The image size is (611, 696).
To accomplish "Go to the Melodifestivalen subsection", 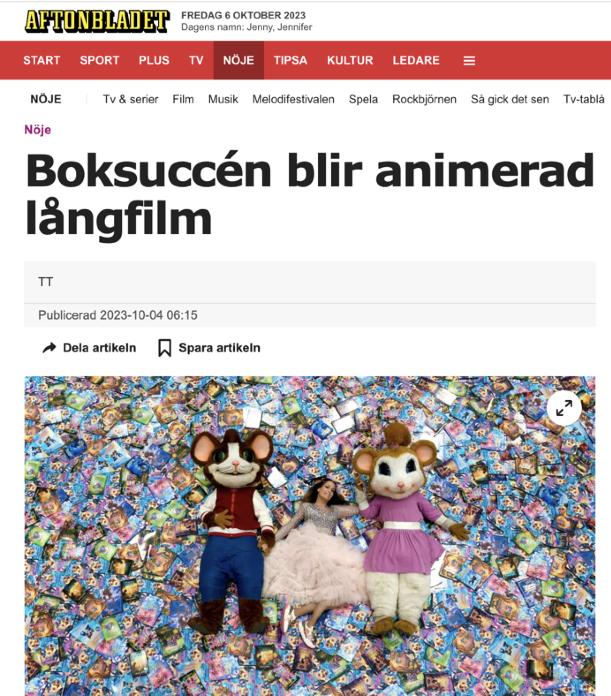I will (293, 99).
